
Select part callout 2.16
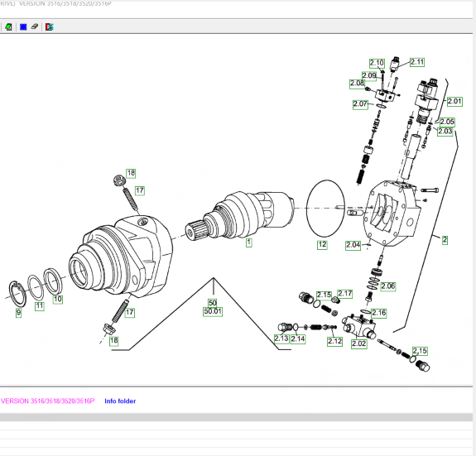[379, 313]
